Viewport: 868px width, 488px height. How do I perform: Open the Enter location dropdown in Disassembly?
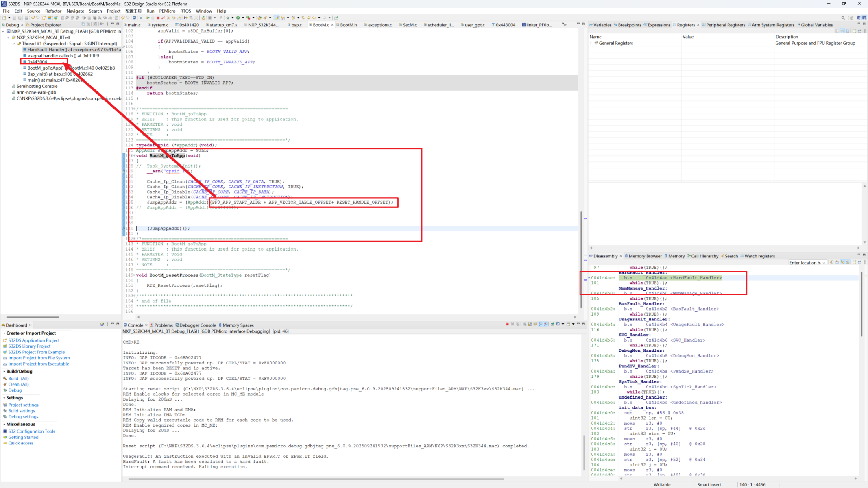(x=824, y=263)
